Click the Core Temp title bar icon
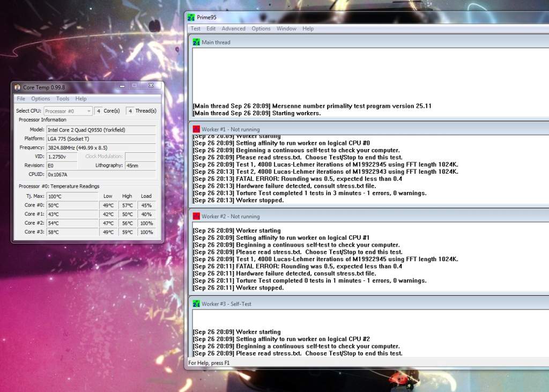This screenshot has height=392, width=549. (18, 87)
